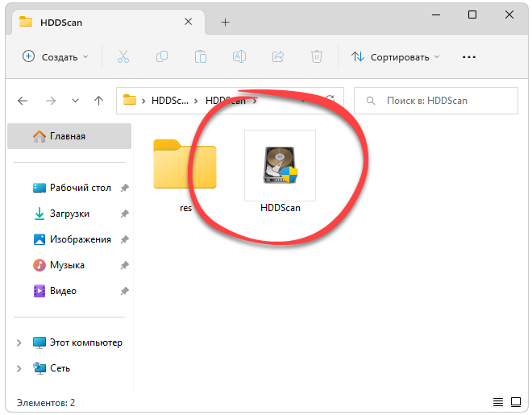Click the Share icon in toolbar
The image size is (532, 415).
pyautogui.click(x=278, y=56)
